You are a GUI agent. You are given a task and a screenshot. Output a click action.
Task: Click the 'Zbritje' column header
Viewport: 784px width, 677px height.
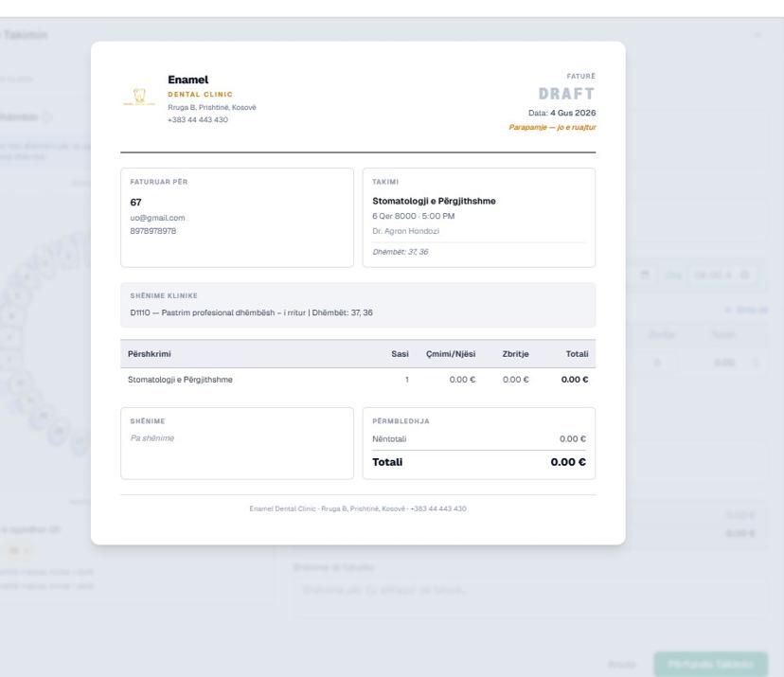click(515, 354)
